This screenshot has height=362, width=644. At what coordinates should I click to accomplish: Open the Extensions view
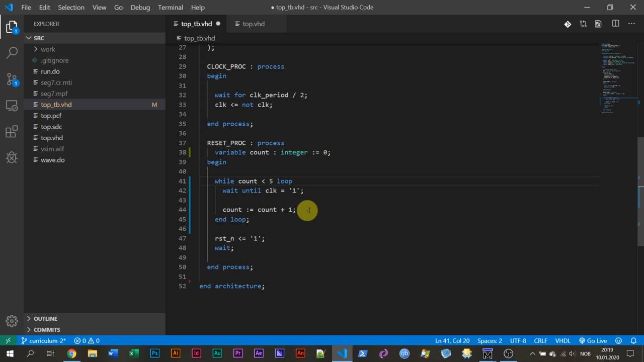12,132
